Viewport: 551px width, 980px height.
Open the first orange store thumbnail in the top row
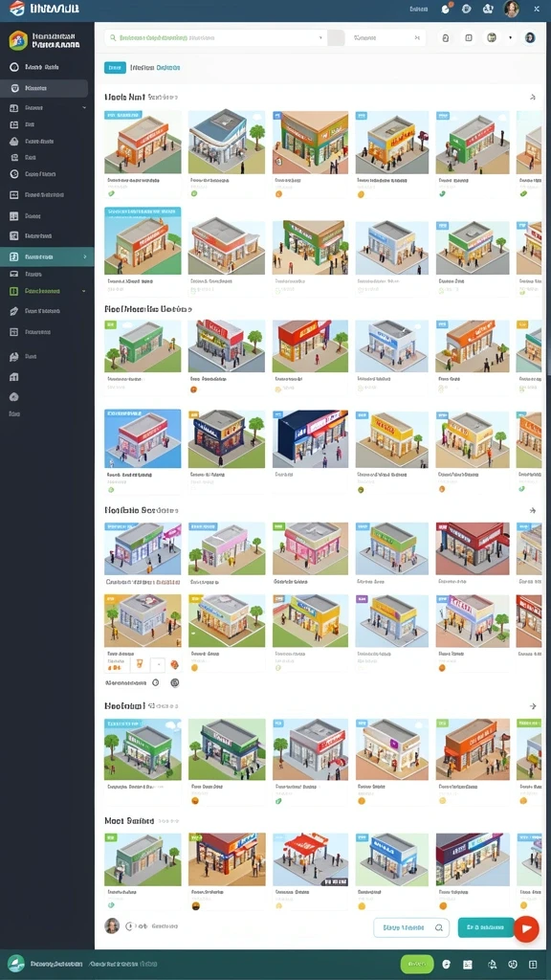(x=143, y=143)
